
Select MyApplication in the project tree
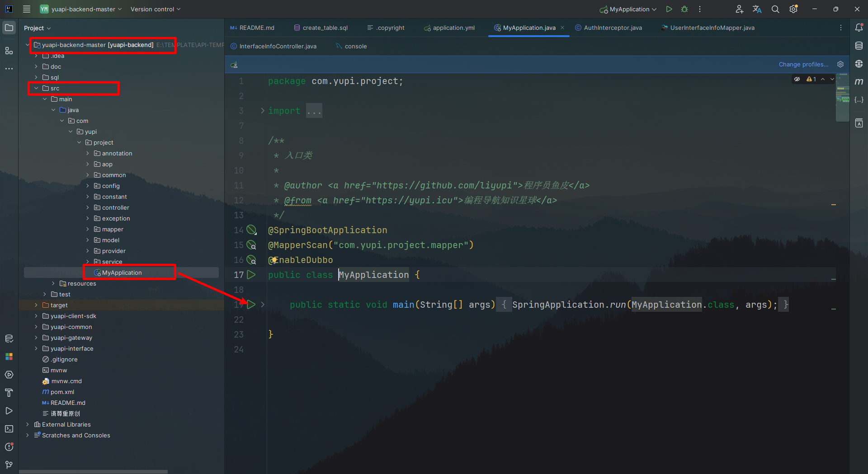click(x=122, y=272)
